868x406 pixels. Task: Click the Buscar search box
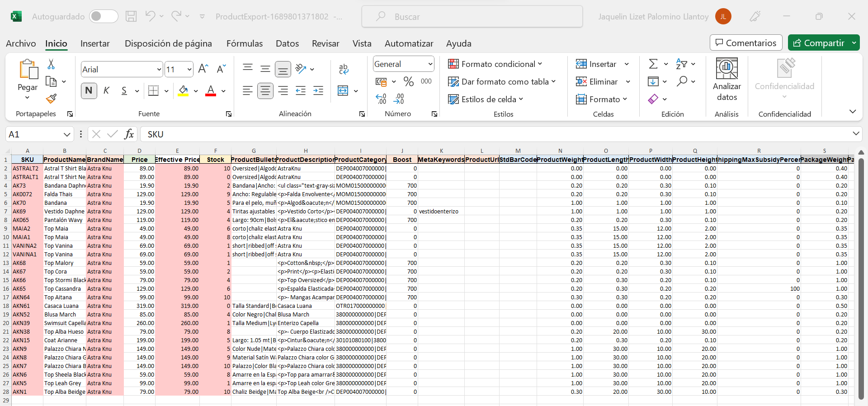coord(472,16)
